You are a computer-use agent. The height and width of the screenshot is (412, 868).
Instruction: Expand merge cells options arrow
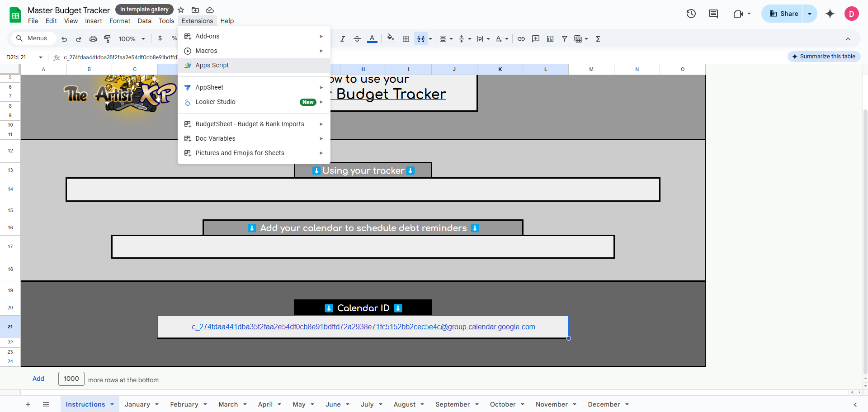[x=430, y=39]
